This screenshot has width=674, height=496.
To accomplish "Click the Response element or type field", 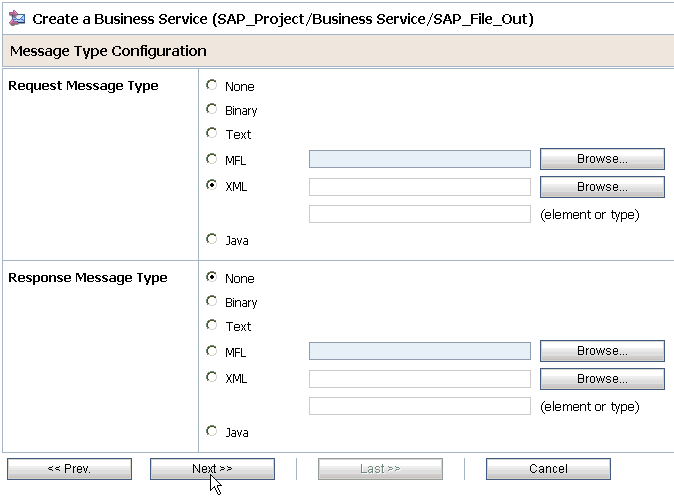I will [420, 406].
